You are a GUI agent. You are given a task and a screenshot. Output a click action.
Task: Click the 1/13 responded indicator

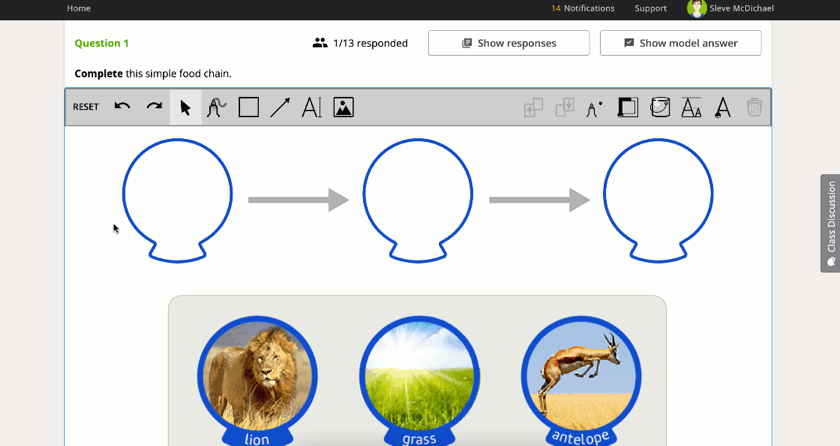point(360,43)
